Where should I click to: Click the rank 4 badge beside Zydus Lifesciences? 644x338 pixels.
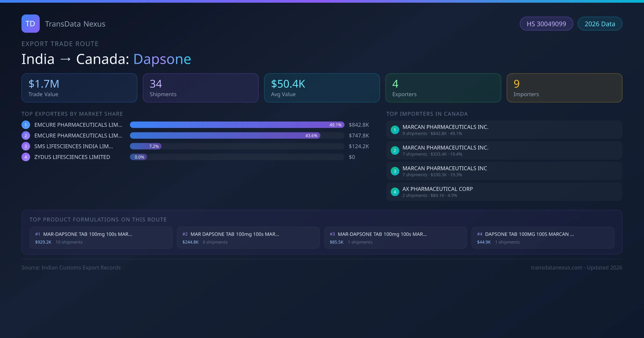pos(26,157)
